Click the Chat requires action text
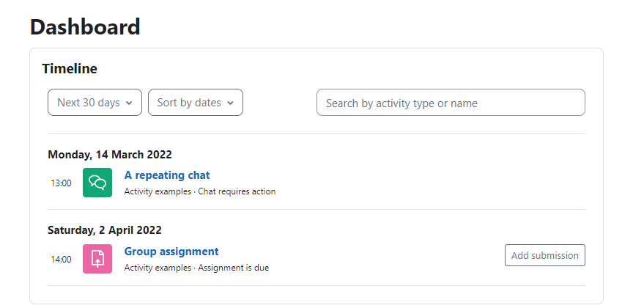 point(237,191)
